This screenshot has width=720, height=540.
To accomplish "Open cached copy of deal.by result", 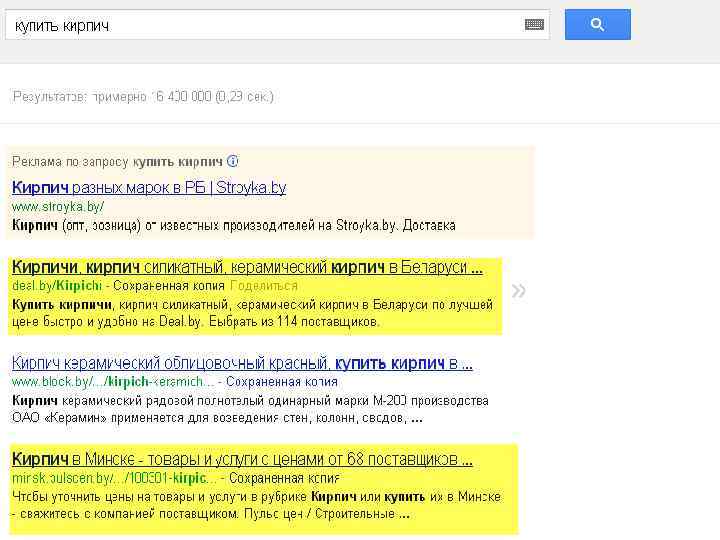I will pyautogui.click(x=169, y=286).
